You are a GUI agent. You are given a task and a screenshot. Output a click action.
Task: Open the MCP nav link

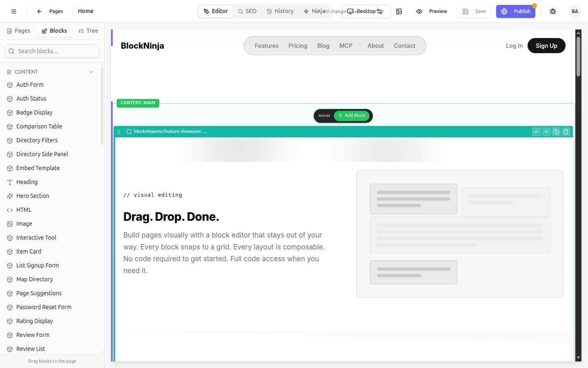tap(346, 46)
